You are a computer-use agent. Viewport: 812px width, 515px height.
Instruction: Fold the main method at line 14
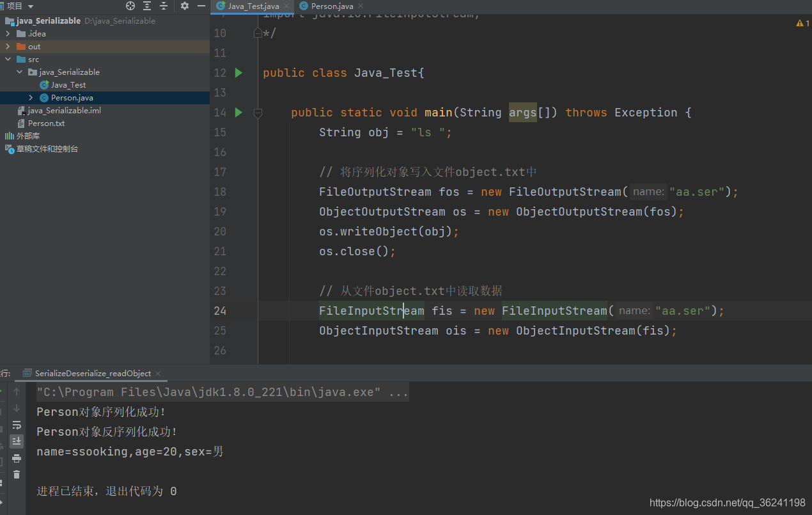coord(258,113)
